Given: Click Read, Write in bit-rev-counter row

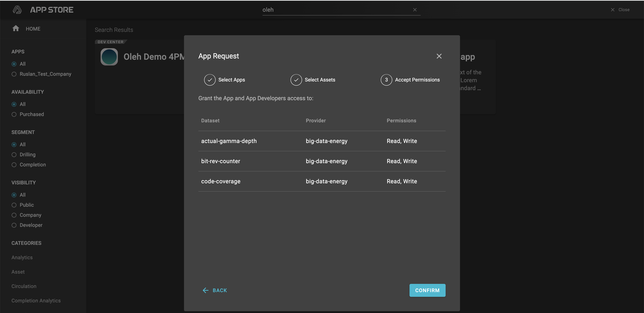Looking at the screenshot, I should 402,161.
